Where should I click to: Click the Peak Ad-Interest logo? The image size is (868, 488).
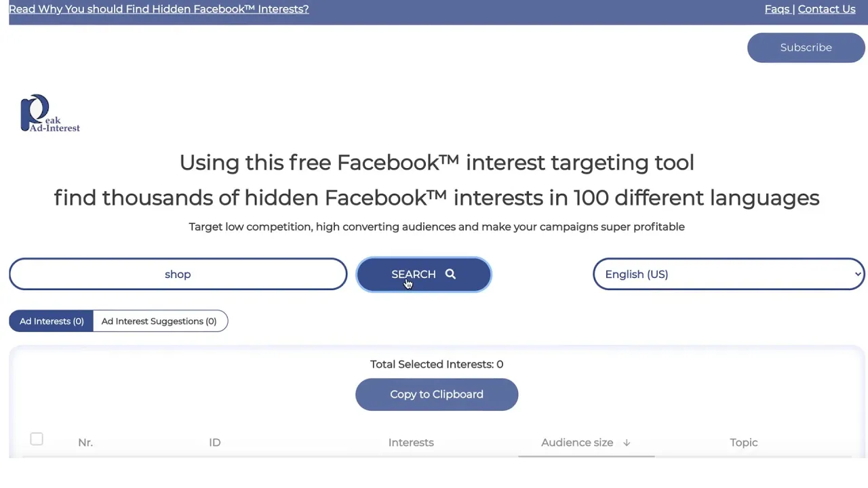click(50, 113)
